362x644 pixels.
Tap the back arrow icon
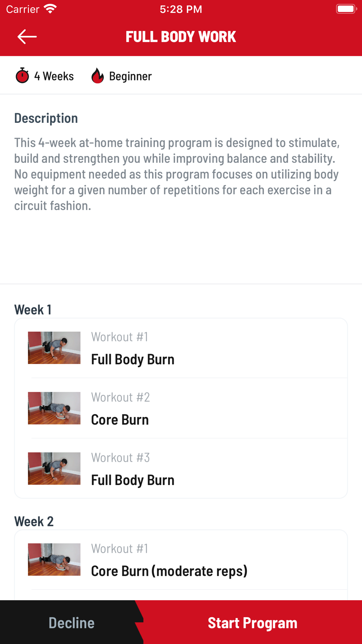pos(27,37)
